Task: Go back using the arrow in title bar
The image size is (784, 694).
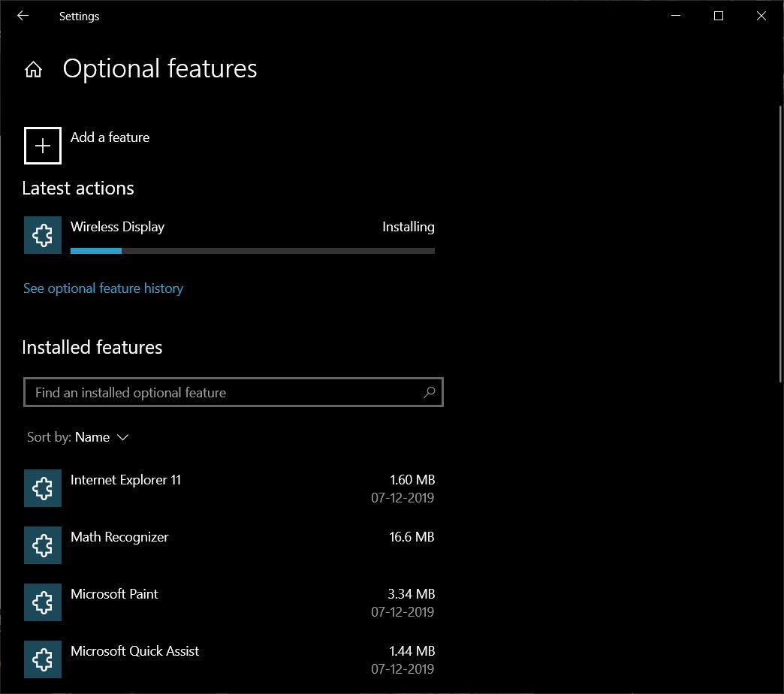Action: point(23,16)
